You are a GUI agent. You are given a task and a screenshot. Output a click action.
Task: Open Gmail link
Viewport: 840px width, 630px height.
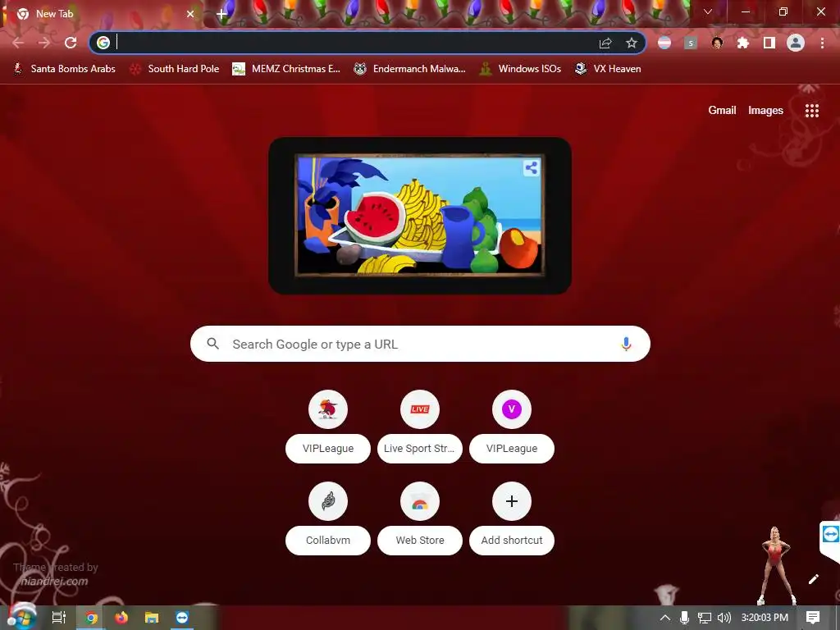click(722, 111)
